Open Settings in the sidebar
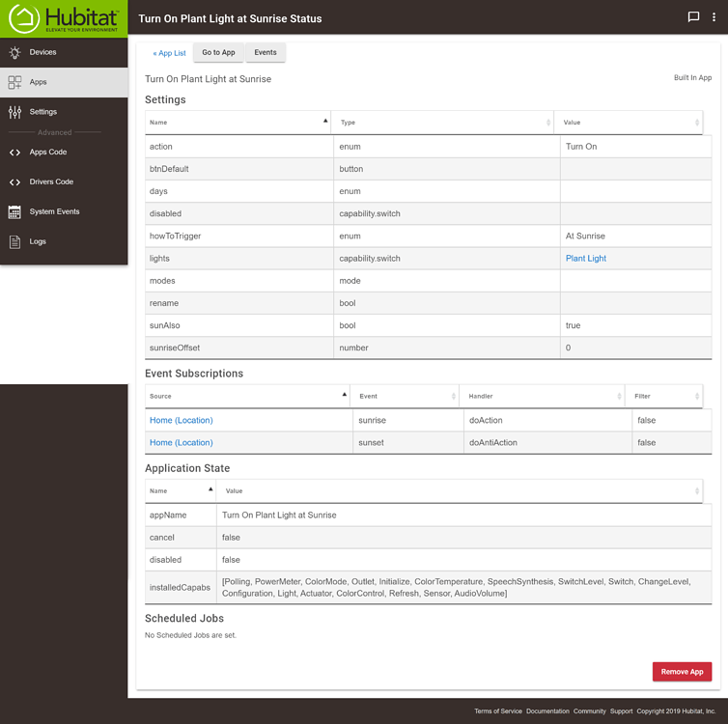The width and height of the screenshot is (728, 724). click(64, 112)
